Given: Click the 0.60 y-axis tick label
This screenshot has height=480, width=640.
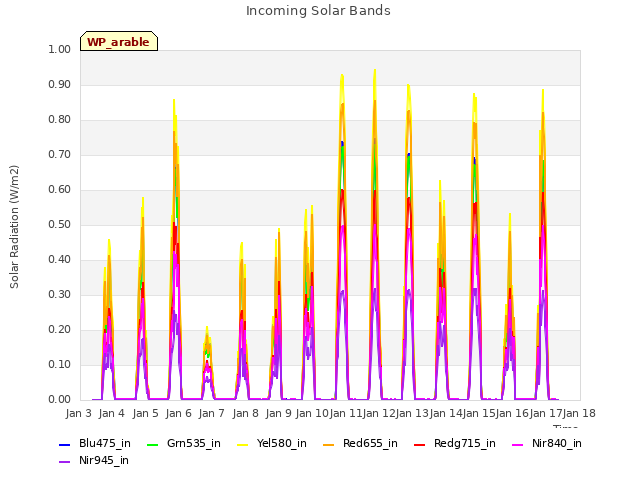Looking at the screenshot, I should click(x=60, y=189).
